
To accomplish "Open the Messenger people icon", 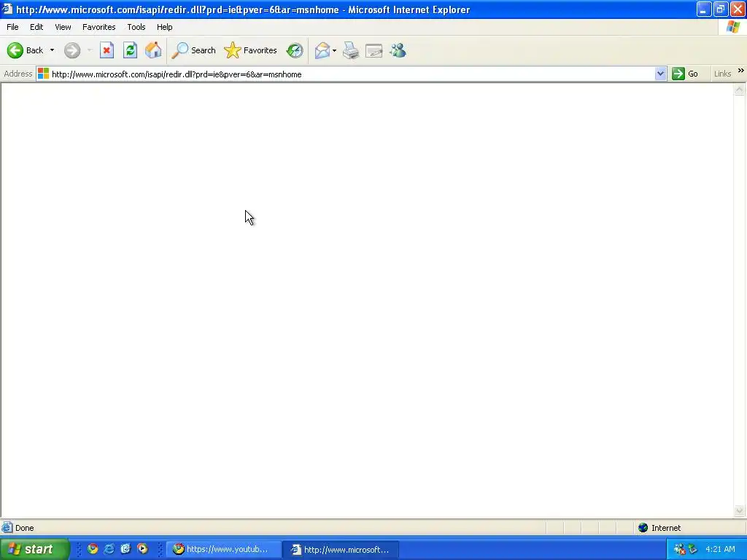I will (x=398, y=50).
